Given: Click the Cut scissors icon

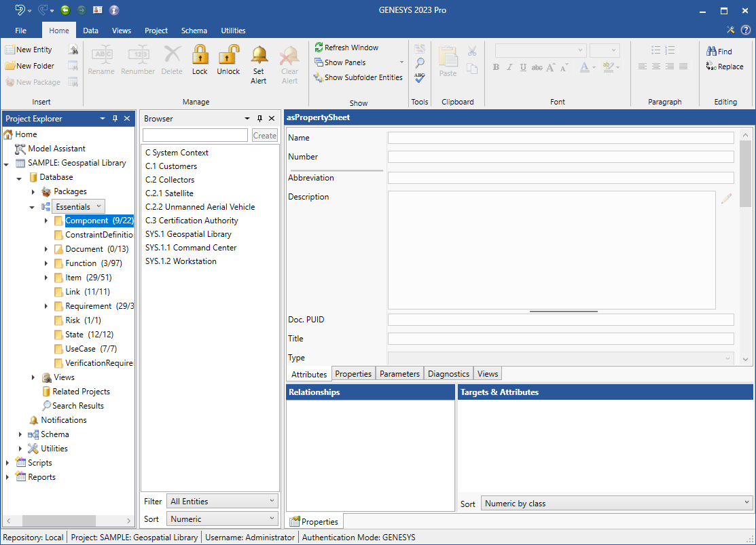Looking at the screenshot, I should (x=472, y=51).
